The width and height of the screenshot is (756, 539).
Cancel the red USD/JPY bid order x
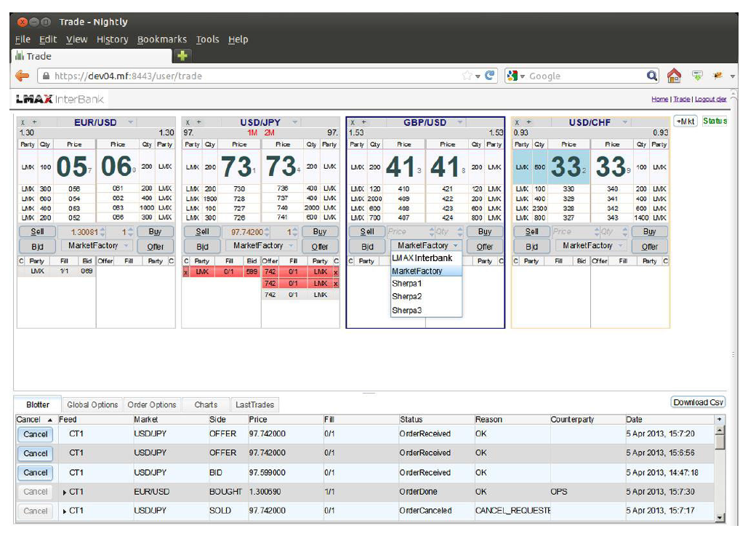pyautogui.click(x=185, y=272)
